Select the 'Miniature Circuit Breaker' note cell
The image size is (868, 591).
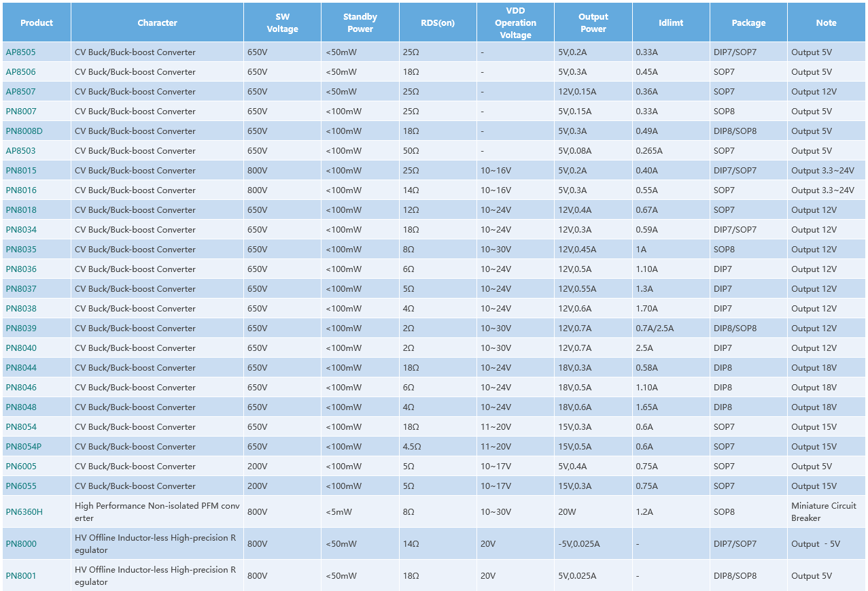827,512
